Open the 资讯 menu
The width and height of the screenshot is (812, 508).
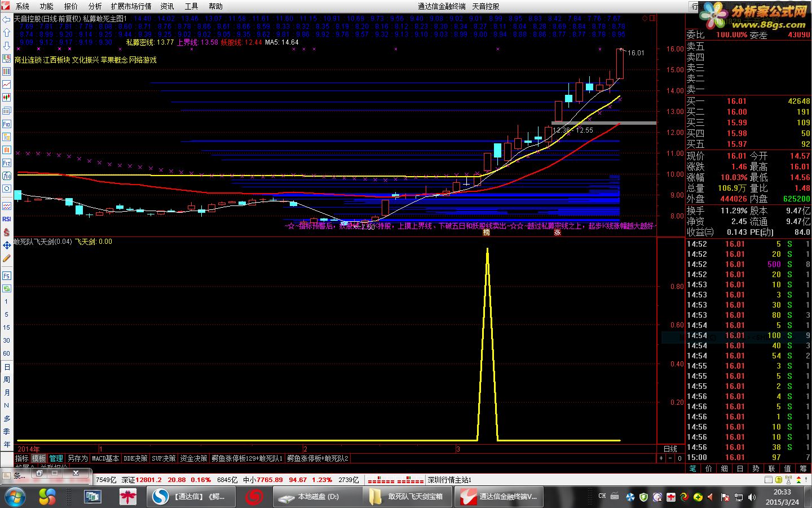pos(167,6)
